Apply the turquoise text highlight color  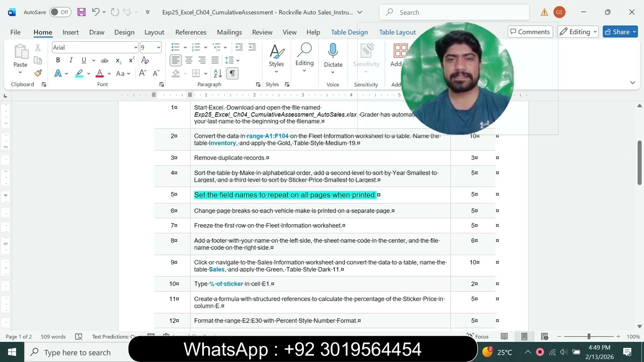(x=79, y=73)
